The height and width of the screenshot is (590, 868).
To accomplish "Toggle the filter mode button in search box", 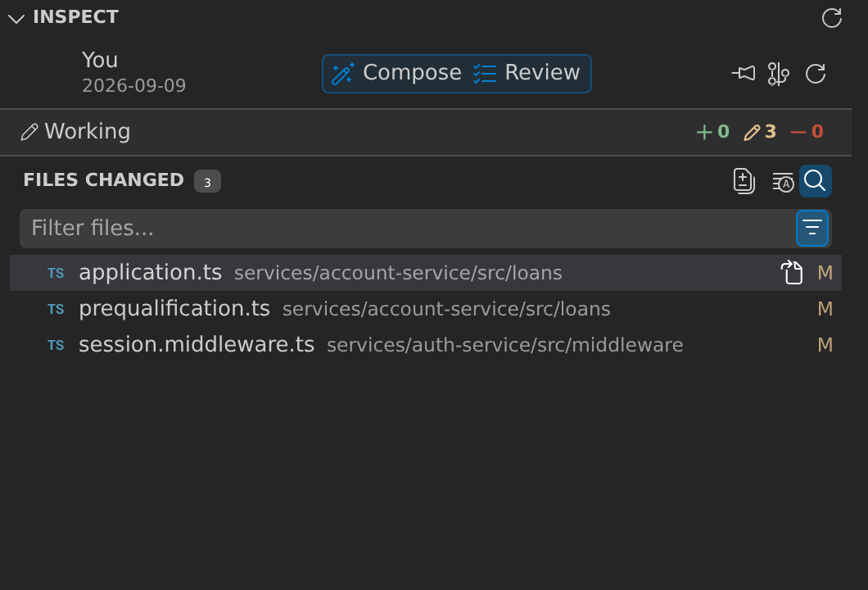I will [812, 229].
